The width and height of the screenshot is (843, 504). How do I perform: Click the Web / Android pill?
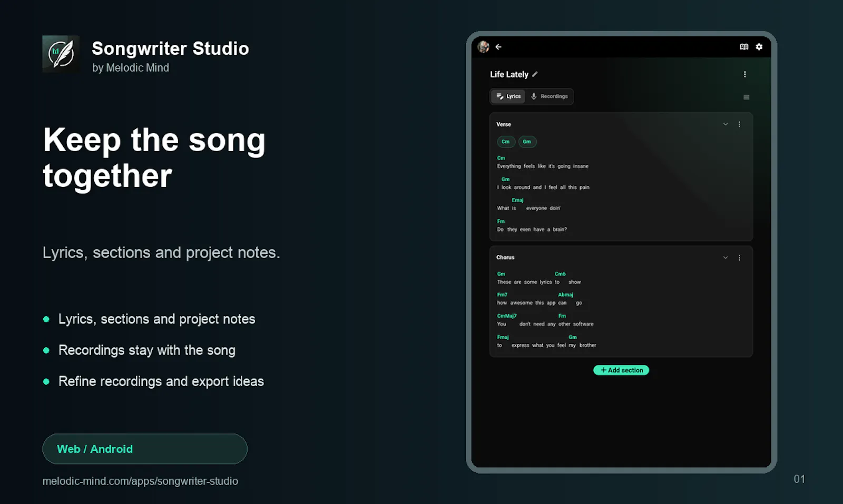pyautogui.click(x=145, y=449)
